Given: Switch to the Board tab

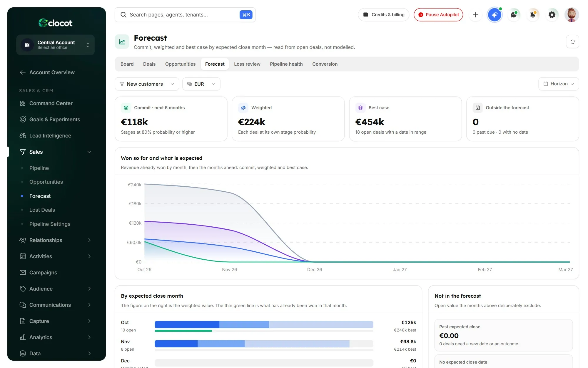Looking at the screenshot, I should [127, 64].
